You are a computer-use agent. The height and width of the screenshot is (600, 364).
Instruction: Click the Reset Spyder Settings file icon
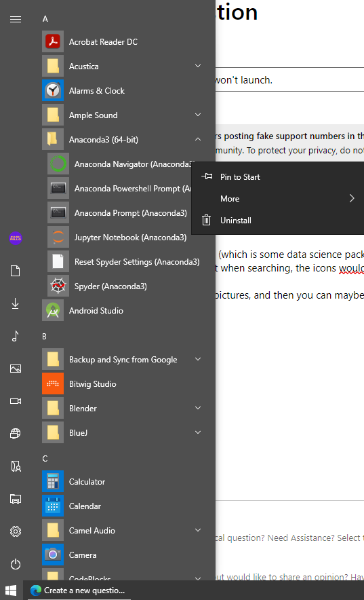(x=58, y=262)
